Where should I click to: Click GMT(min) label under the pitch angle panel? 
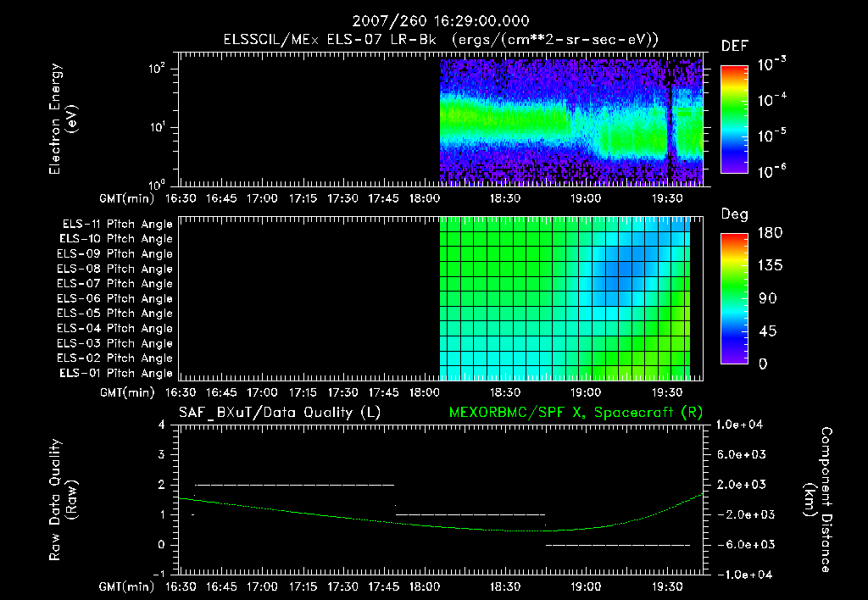click(x=127, y=392)
